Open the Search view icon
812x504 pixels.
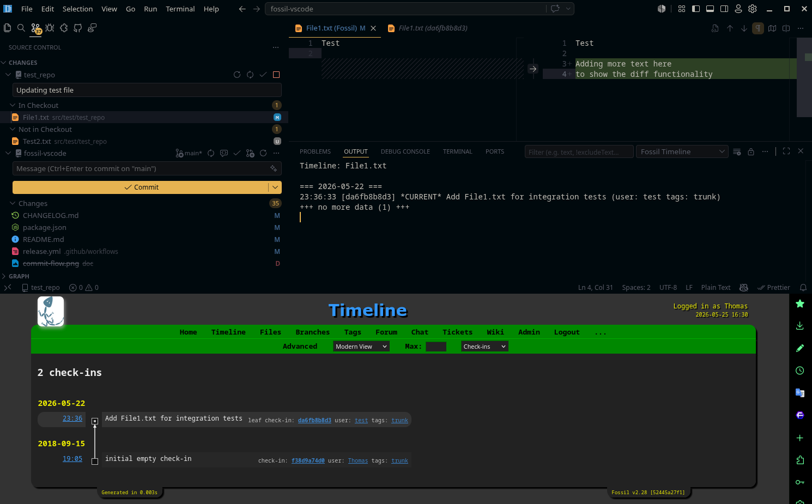pyautogui.click(x=21, y=28)
